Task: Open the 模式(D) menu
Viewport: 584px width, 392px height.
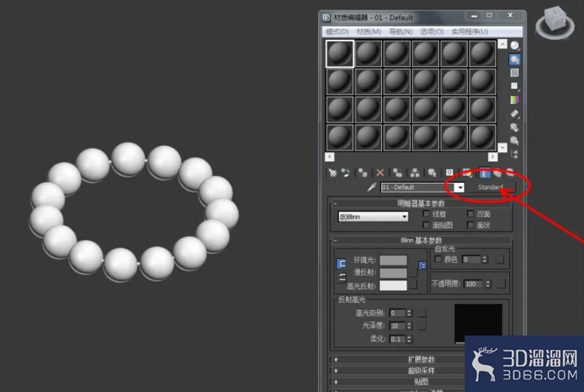Action: (x=337, y=32)
